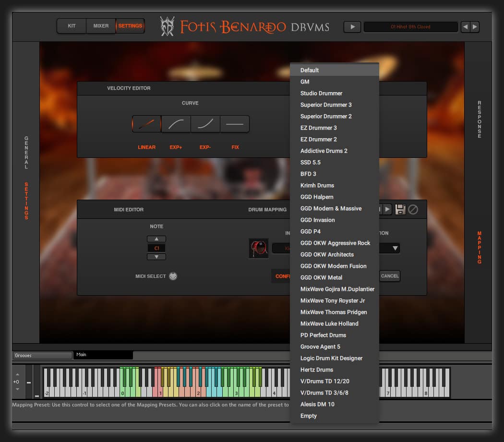This screenshot has width=504, height=442.
Task: Choose Alesis DM 10 preset
Action: pos(334,405)
